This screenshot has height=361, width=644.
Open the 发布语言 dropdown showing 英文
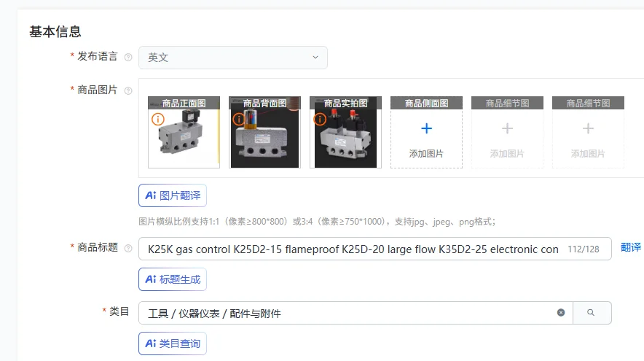tap(233, 58)
